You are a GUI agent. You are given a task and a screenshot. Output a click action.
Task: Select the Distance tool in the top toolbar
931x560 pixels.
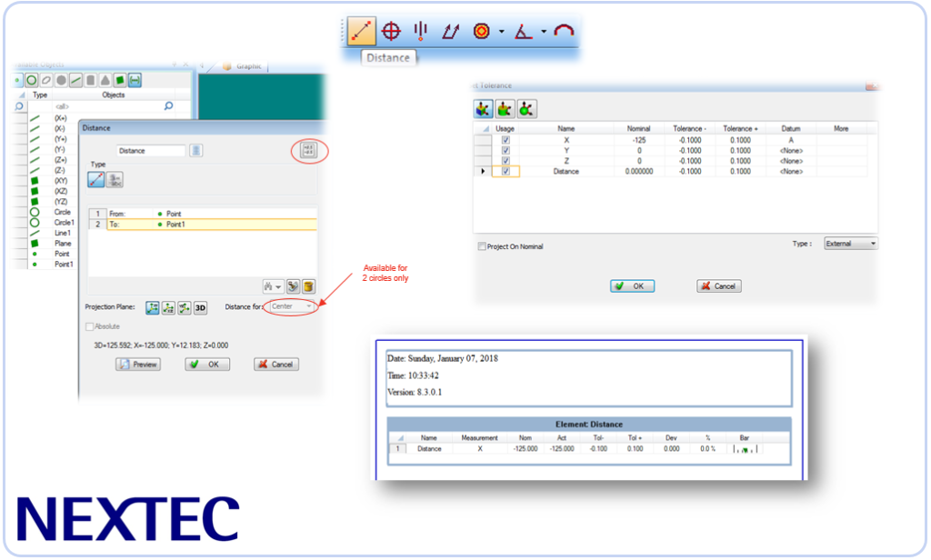[362, 31]
